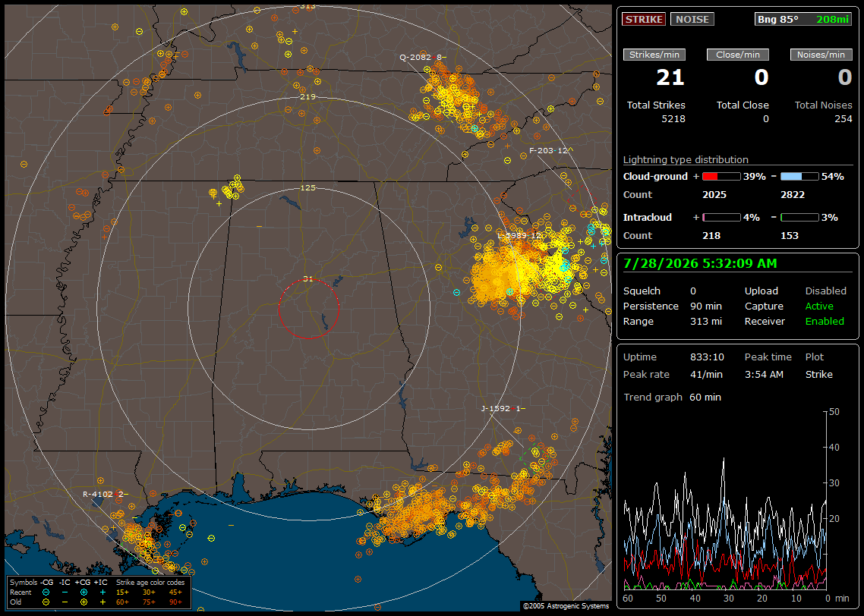Image resolution: width=864 pixels, height=616 pixels.
Task: Click the red positive cloud-ground bar
Action: pyautogui.click(x=721, y=177)
